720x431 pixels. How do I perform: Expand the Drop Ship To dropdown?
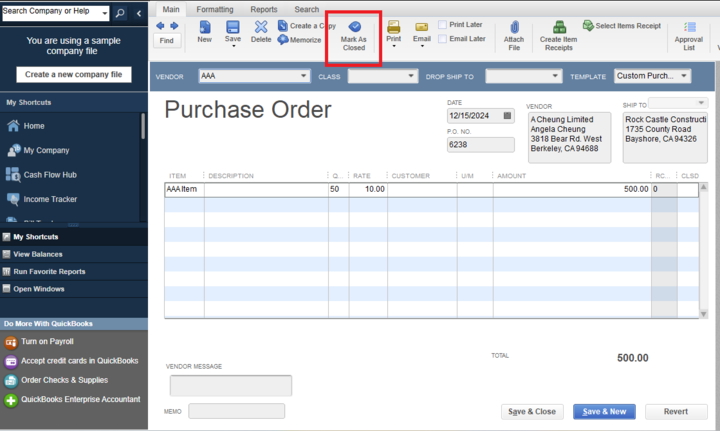click(555, 76)
